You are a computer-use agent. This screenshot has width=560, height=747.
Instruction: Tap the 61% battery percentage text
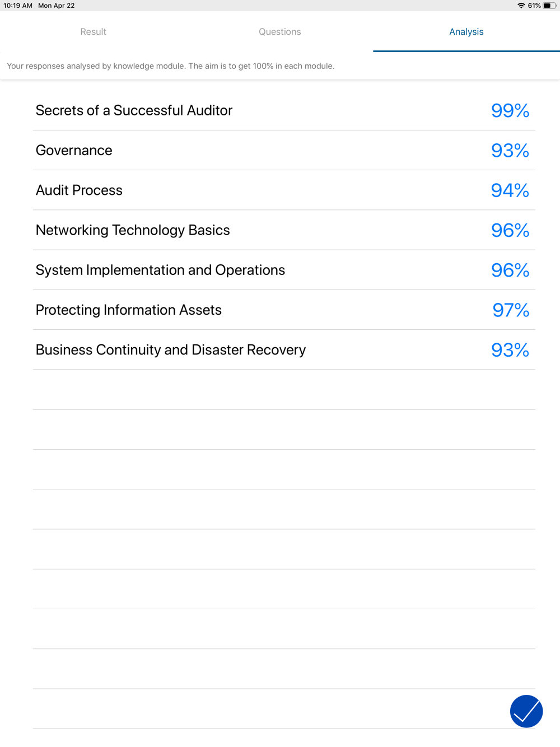(x=534, y=6)
